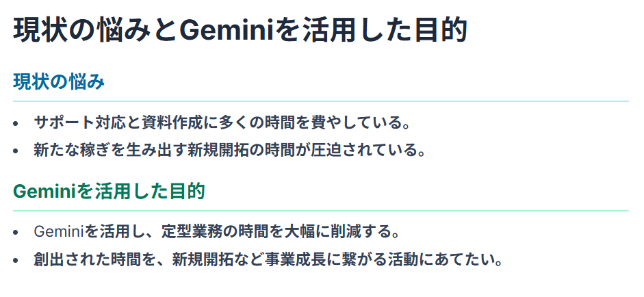644x297 pixels.
Task: Click the blue divider line under 現状の悩み
Action: [x=321, y=101]
